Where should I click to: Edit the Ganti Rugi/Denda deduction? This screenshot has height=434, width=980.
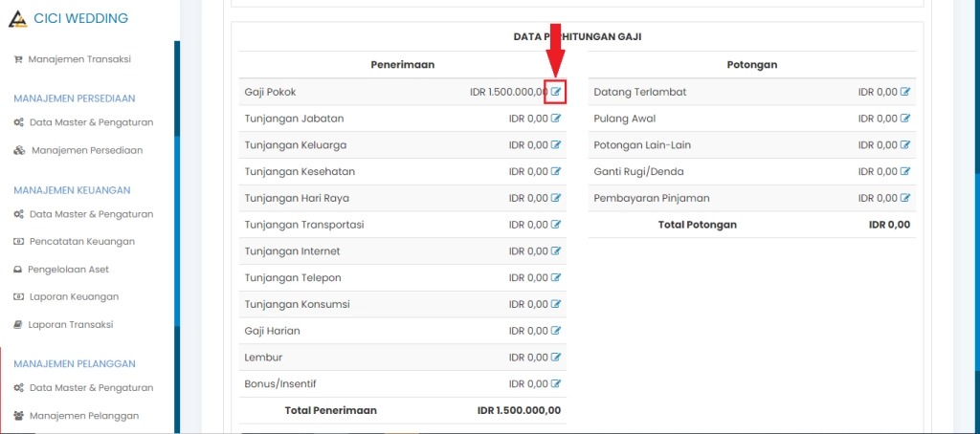tap(905, 171)
